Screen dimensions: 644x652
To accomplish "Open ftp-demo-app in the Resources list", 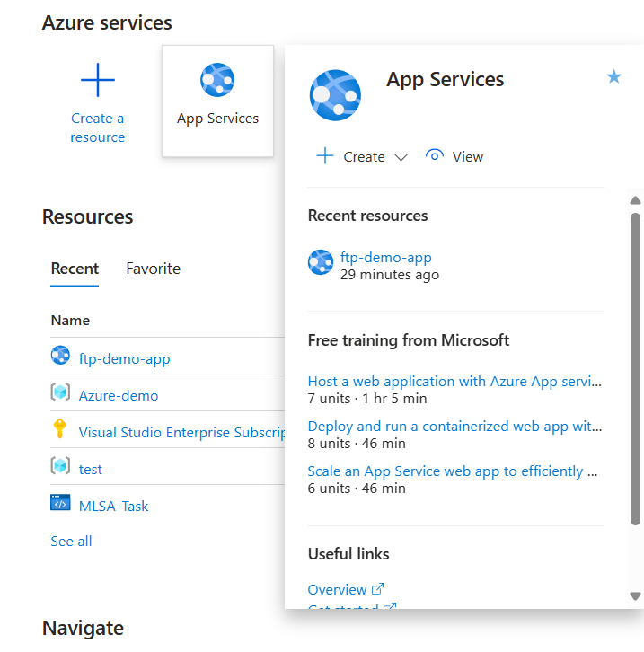I will click(124, 359).
